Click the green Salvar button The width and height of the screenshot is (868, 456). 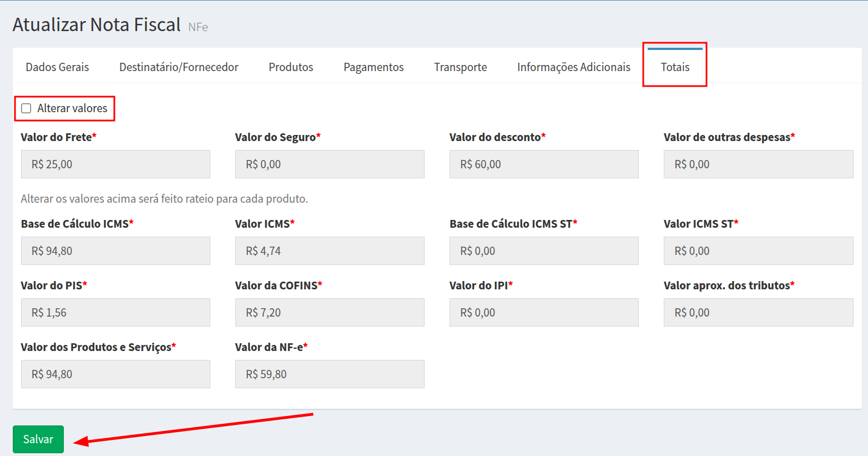[38, 439]
